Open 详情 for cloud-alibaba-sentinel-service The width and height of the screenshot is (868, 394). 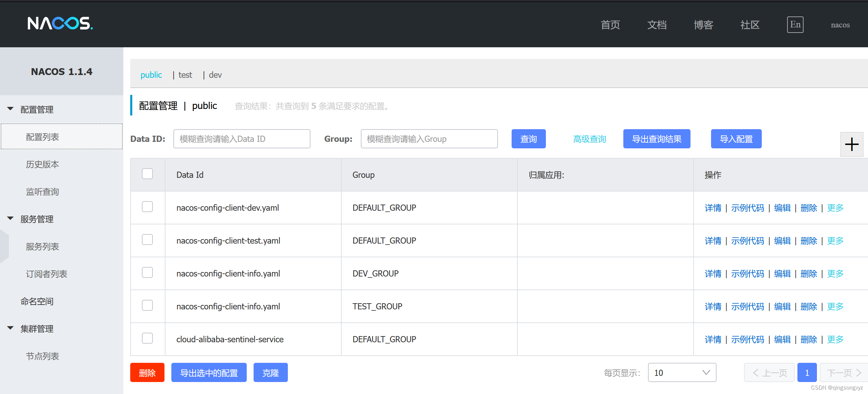[x=713, y=340]
